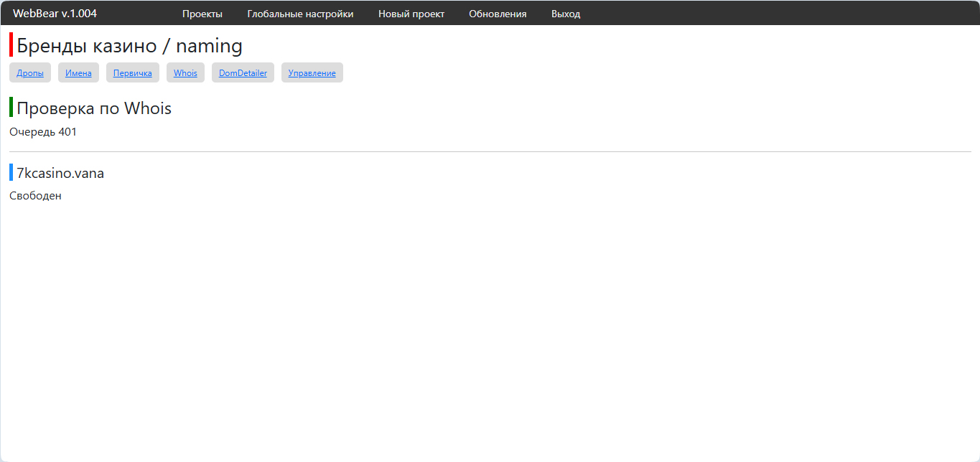The height and width of the screenshot is (462, 980).
Task: Open the Обновления menu item
Action: tap(498, 14)
